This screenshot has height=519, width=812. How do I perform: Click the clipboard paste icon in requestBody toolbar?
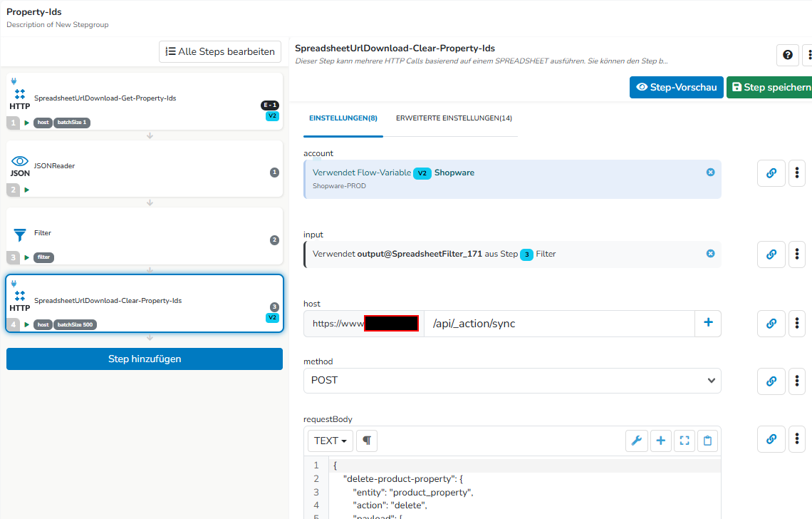tap(707, 441)
